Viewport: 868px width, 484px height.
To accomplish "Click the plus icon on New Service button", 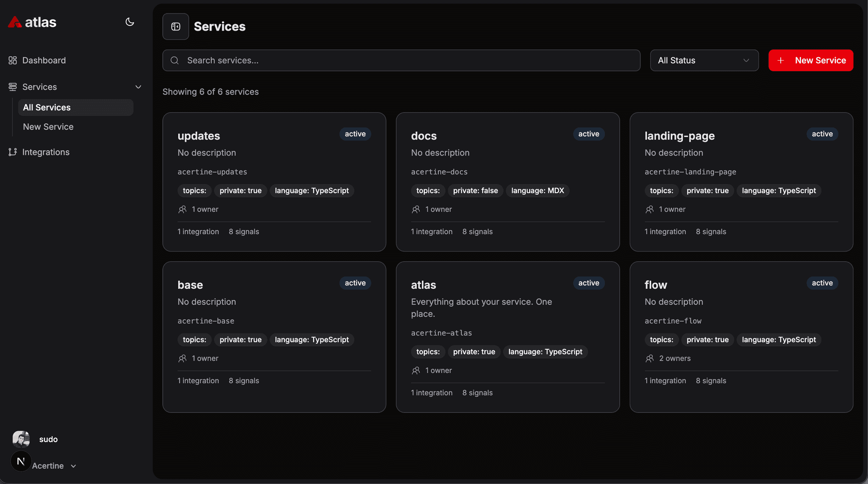I will click(x=781, y=60).
